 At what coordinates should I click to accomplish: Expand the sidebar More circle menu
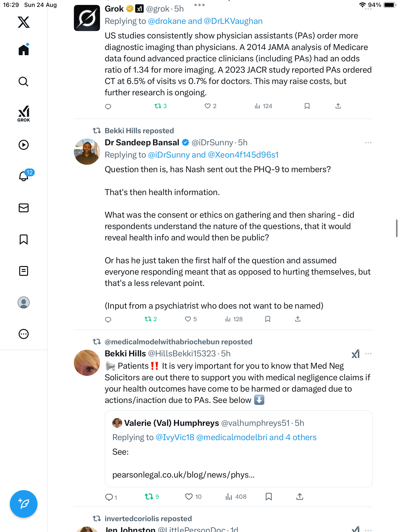pyautogui.click(x=24, y=334)
